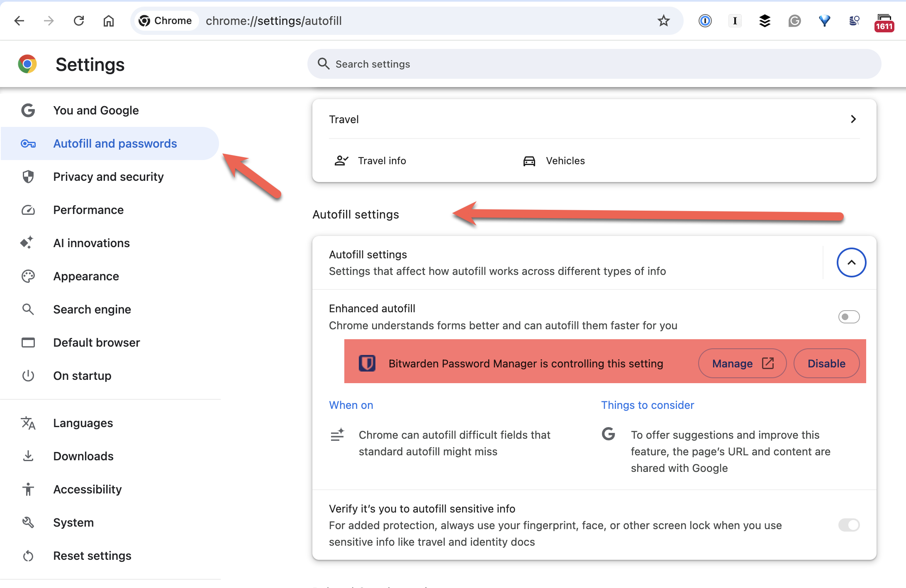Open the 1Password extension icon
The width and height of the screenshot is (906, 588).
click(x=705, y=21)
